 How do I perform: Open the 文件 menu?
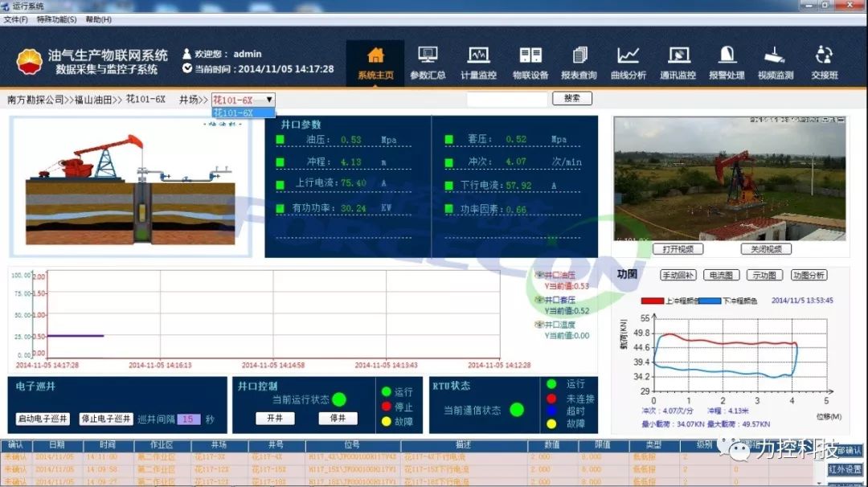coord(15,19)
